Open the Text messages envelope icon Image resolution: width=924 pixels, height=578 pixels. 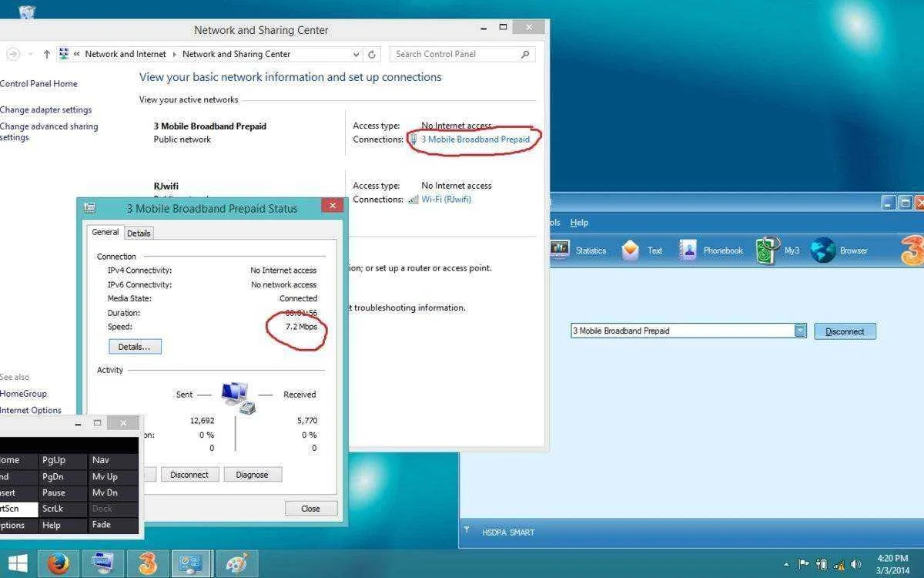coord(631,250)
